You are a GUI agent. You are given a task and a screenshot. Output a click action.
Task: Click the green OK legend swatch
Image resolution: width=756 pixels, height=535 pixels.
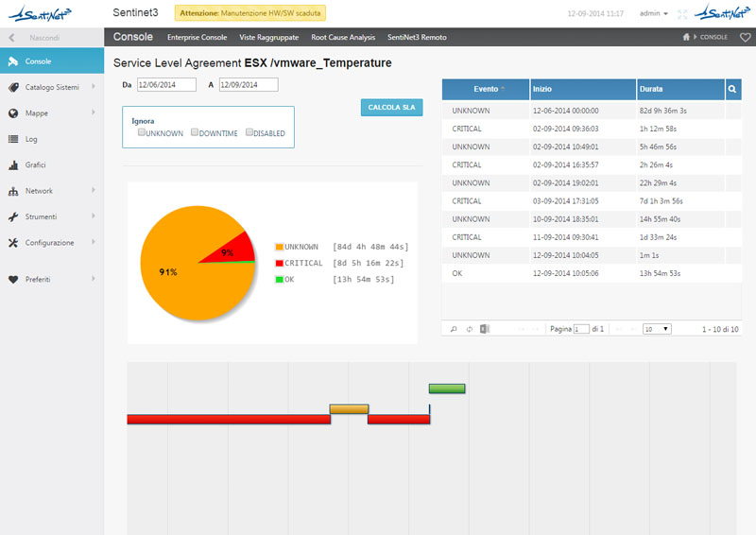[x=279, y=280]
